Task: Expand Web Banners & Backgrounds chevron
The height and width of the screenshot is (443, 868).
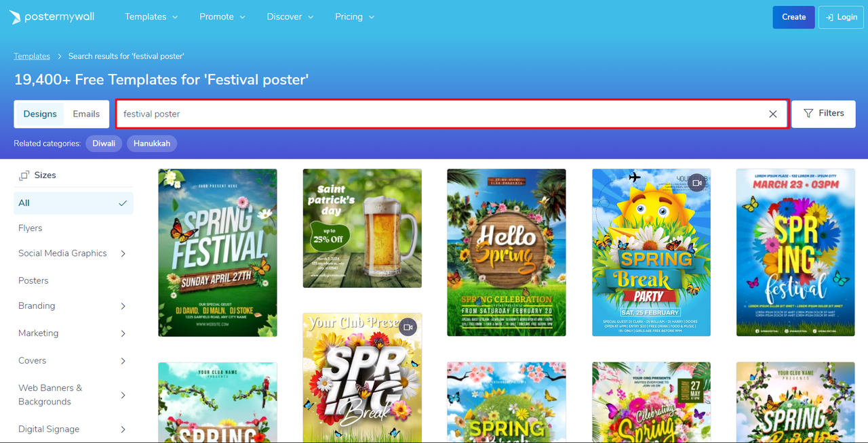Action: click(x=123, y=395)
